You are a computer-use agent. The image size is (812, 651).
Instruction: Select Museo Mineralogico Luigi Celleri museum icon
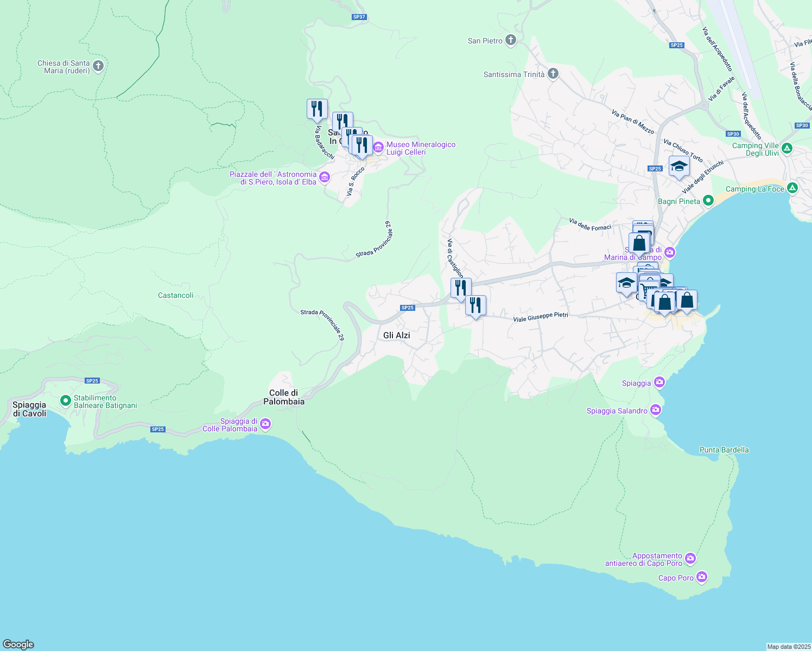point(378,148)
